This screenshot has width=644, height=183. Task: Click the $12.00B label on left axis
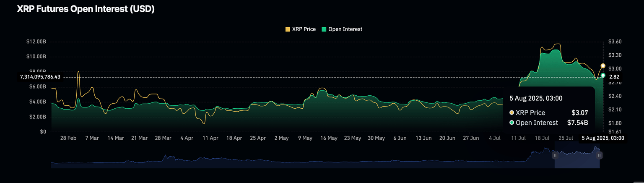click(x=36, y=42)
